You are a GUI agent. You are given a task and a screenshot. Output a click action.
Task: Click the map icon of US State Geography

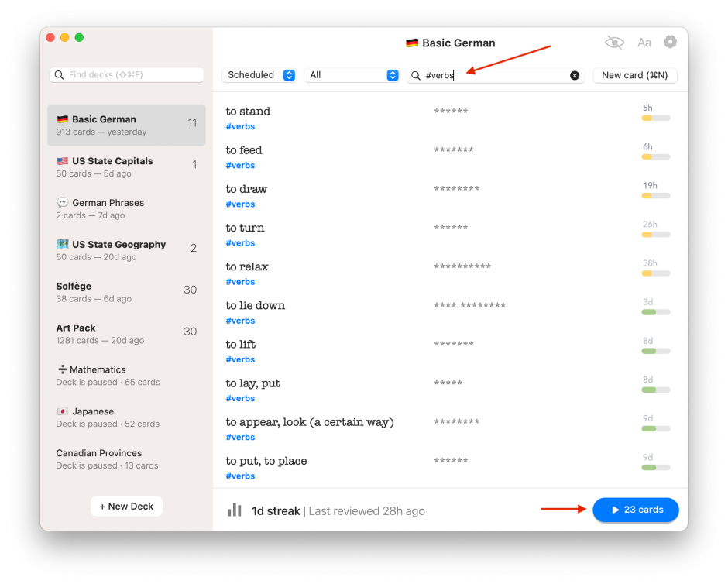[x=63, y=244]
